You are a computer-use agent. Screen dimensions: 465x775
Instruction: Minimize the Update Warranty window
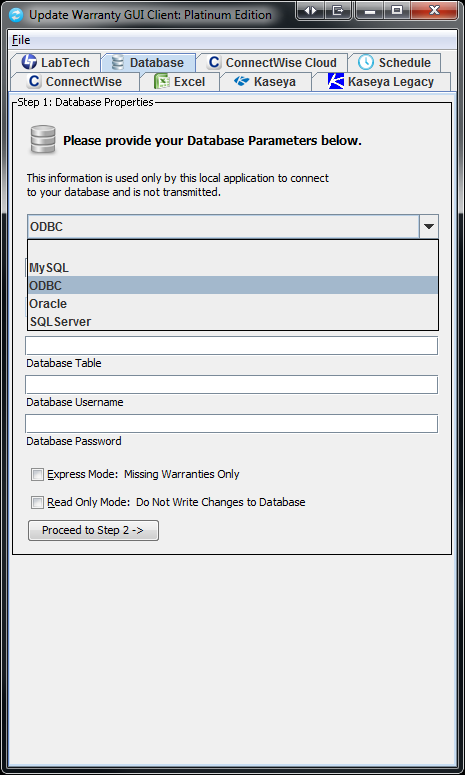pyautogui.click(x=371, y=10)
